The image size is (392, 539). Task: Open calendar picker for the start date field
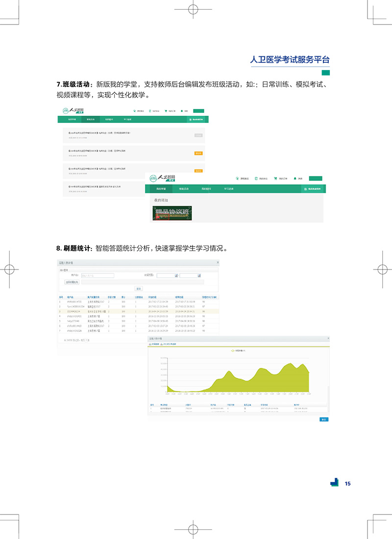click(x=176, y=275)
